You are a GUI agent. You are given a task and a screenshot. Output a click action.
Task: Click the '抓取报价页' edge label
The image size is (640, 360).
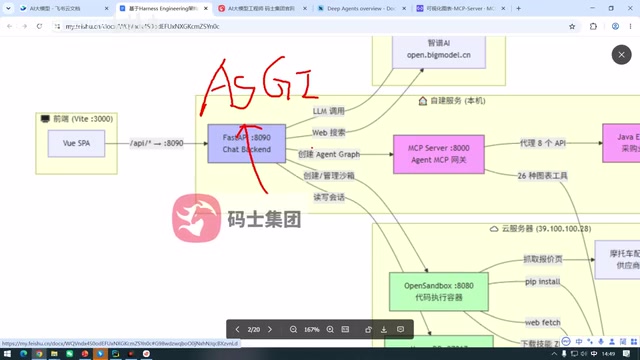pyautogui.click(x=543, y=259)
